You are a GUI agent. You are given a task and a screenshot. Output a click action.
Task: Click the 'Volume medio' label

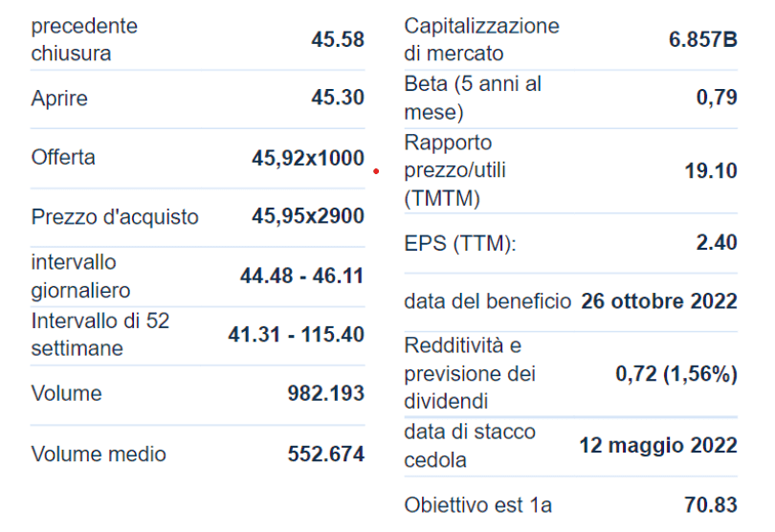99,454
